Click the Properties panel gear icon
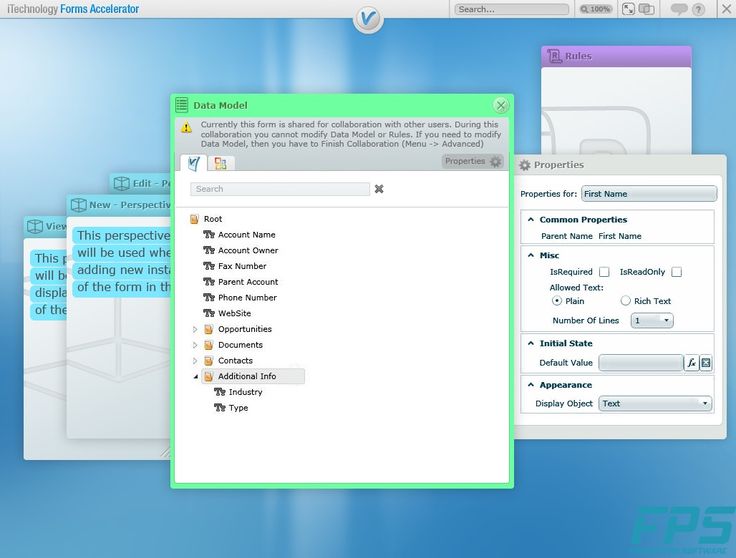 pyautogui.click(x=525, y=165)
